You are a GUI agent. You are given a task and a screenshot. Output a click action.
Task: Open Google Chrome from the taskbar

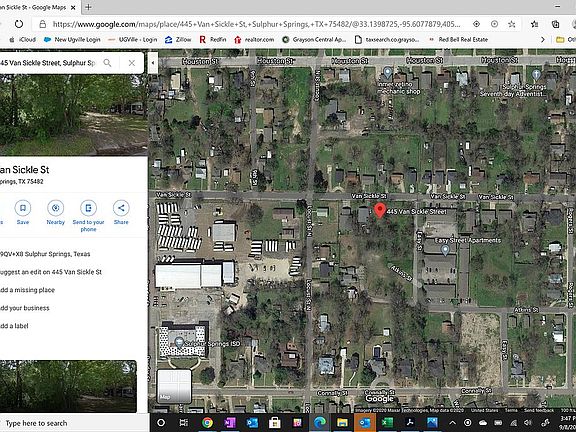point(207,423)
